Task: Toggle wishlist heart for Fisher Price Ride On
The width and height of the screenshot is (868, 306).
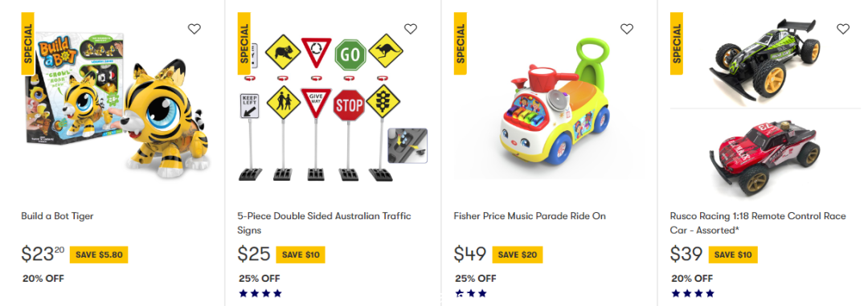Action: tap(627, 29)
